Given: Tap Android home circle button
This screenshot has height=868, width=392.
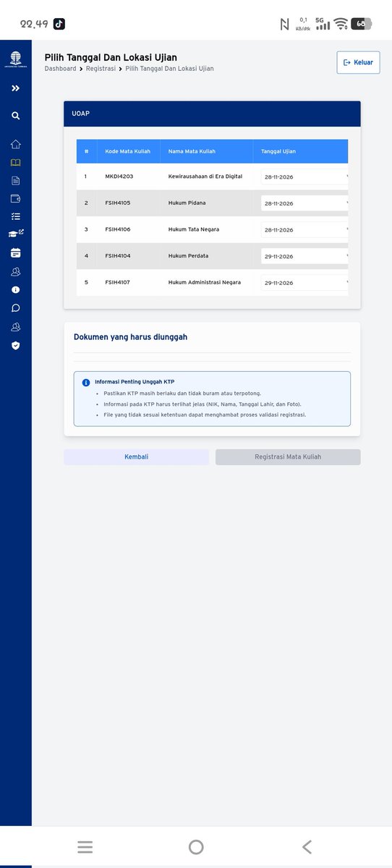Looking at the screenshot, I should coord(196,847).
